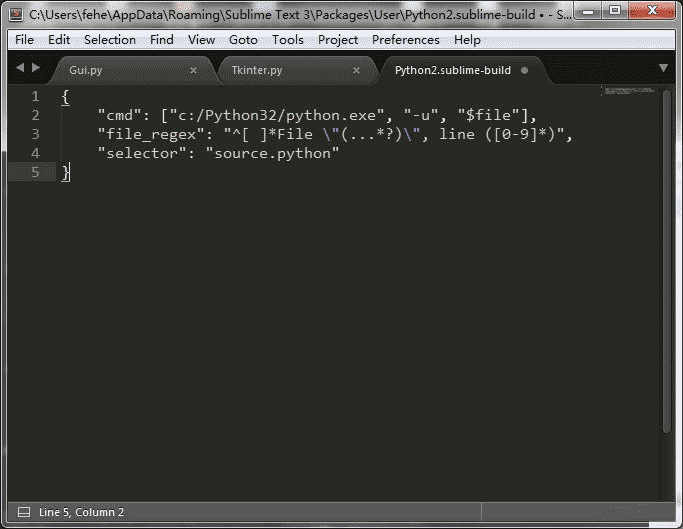Click the "selector" key text
The width and height of the screenshot is (683, 529).
[142, 153]
